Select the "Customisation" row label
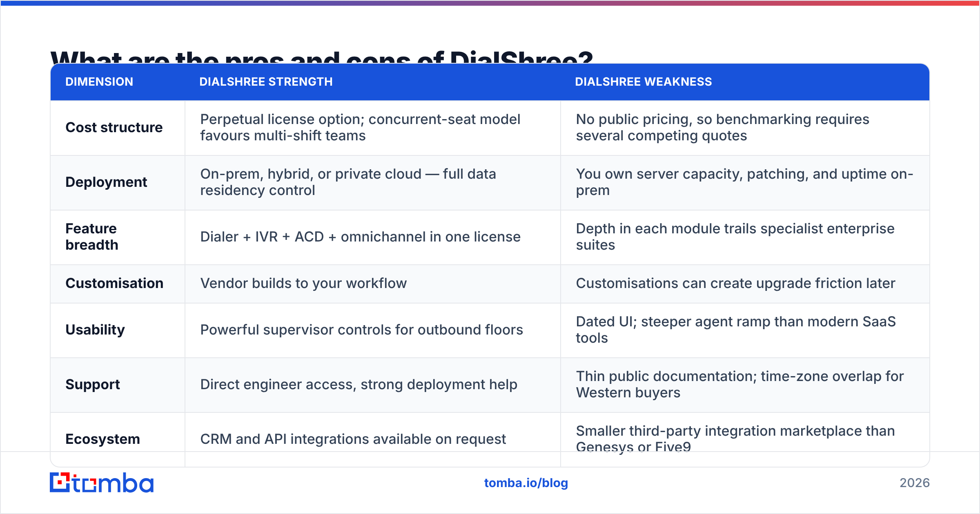 [114, 283]
